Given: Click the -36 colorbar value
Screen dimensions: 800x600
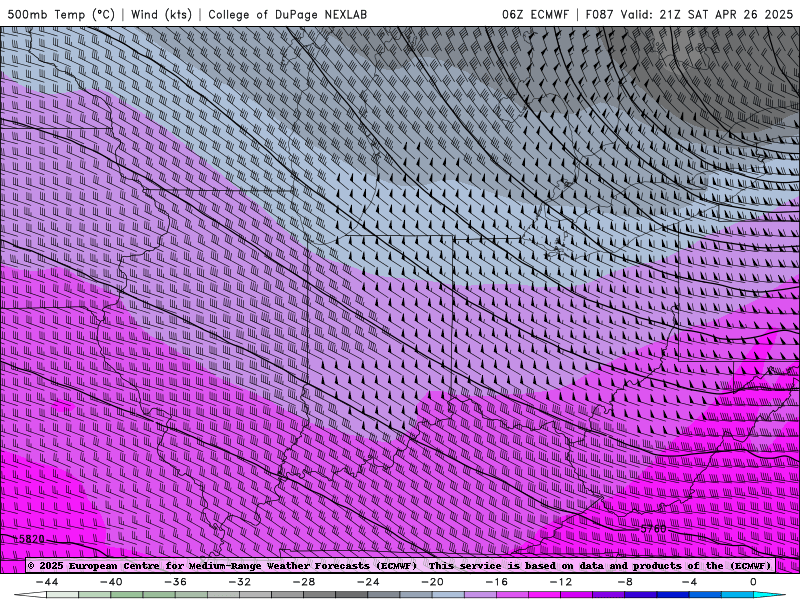Looking at the screenshot, I should pos(175,582).
